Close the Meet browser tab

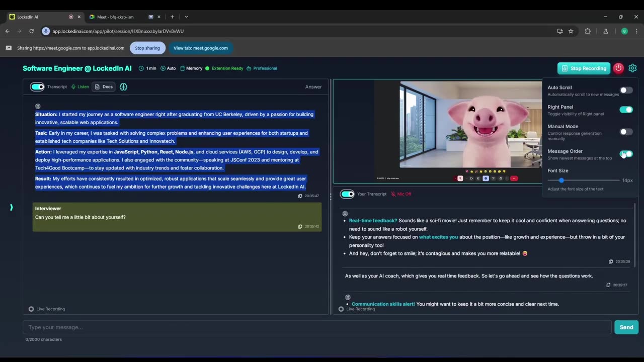pyautogui.click(x=159, y=17)
